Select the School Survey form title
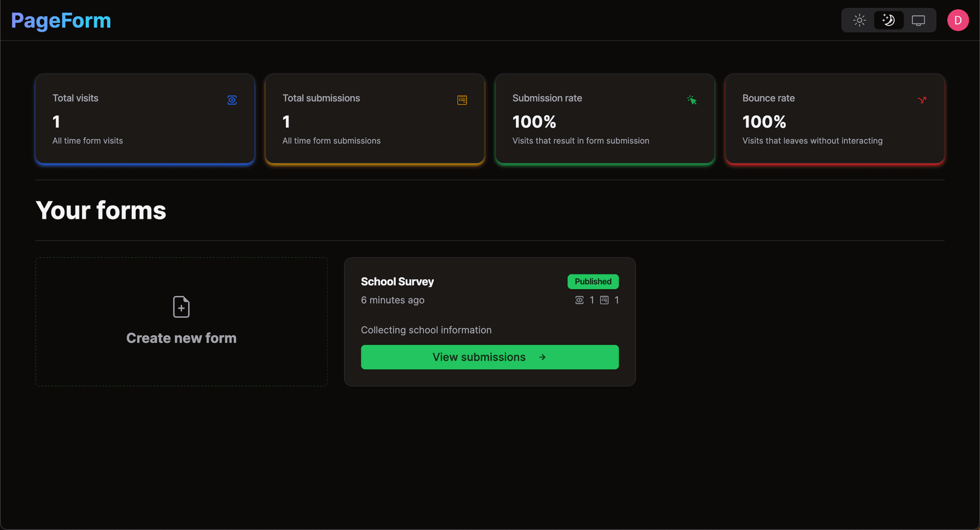980x530 pixels. (397, 281)
